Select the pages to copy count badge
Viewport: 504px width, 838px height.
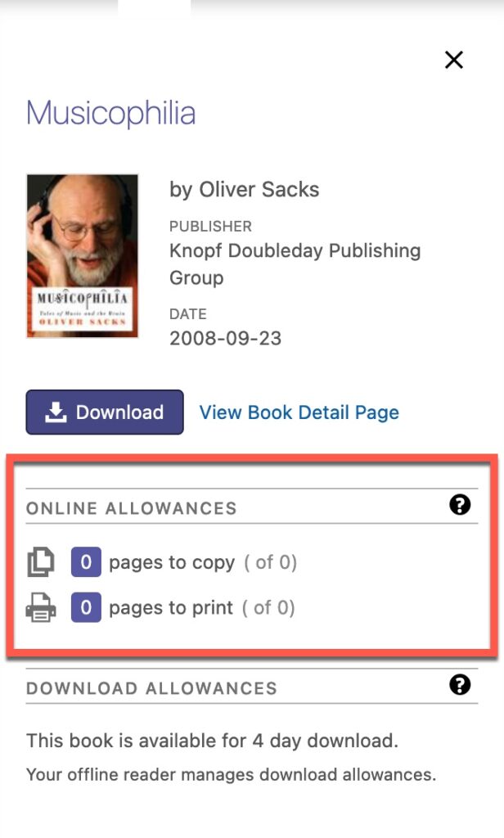coord(86,563)
